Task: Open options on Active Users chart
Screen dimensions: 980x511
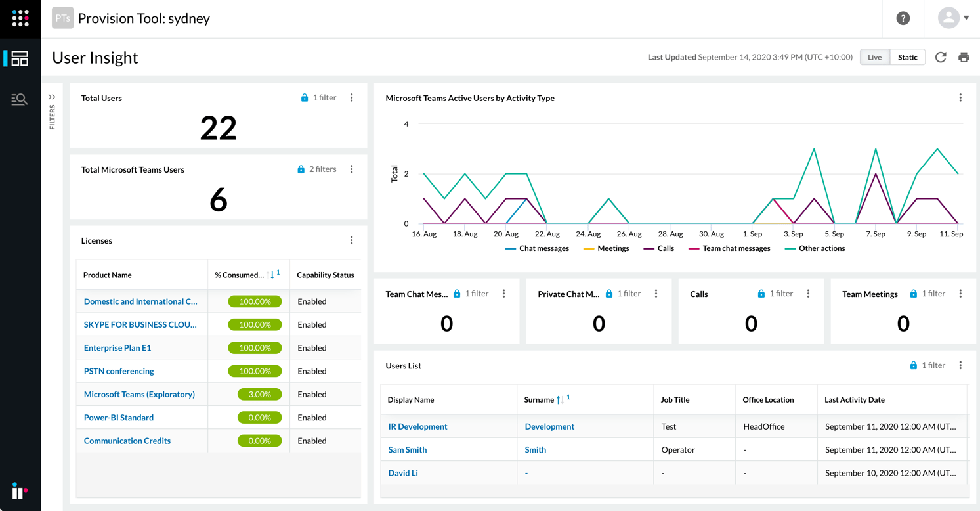Action: point(961,96)
